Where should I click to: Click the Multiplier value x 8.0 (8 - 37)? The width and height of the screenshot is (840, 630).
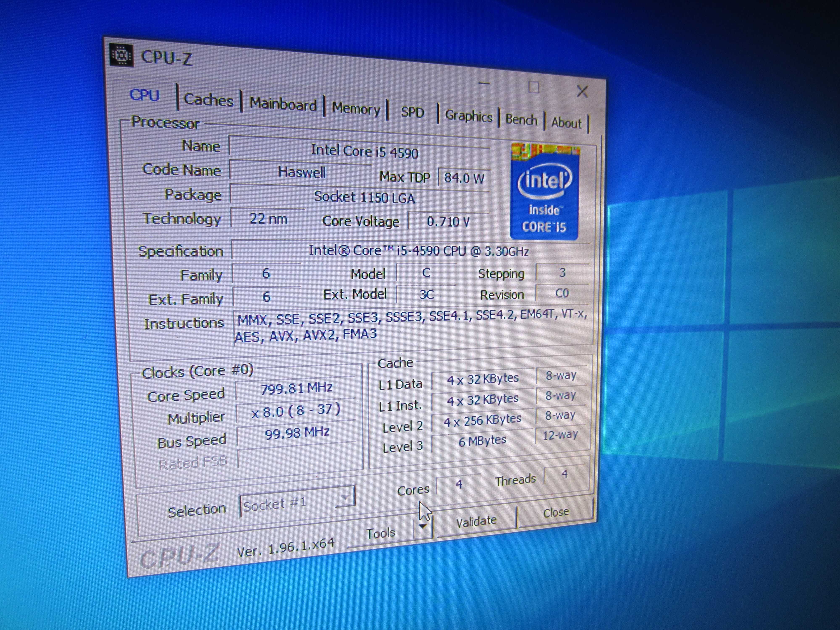click(x=296, y=411)
